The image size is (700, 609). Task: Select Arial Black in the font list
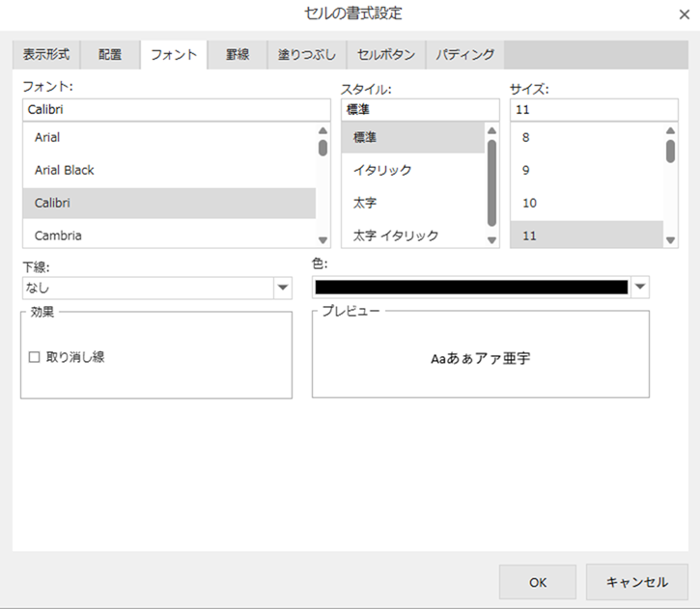pos(65,170)
